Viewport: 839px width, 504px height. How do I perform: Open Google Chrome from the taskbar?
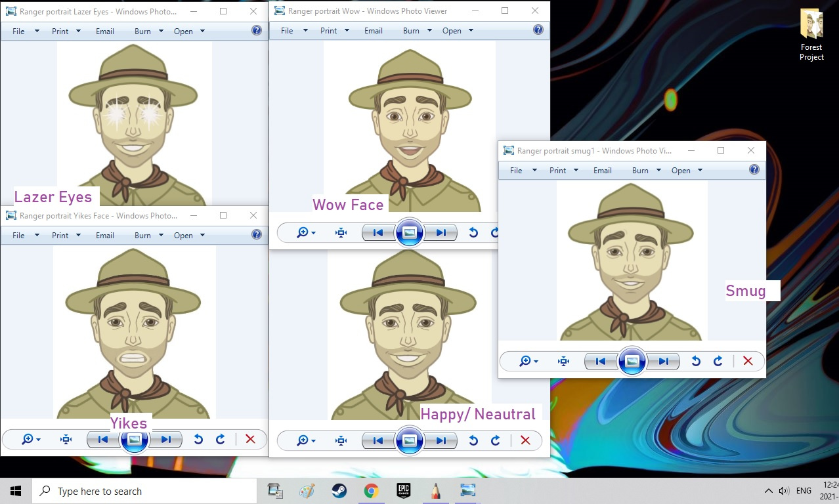pos(372,491)
